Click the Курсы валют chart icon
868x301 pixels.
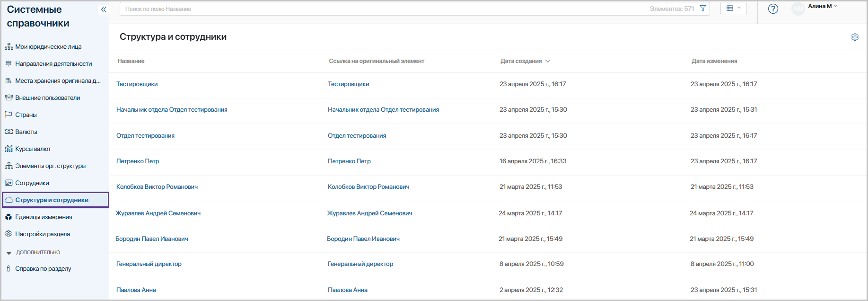point(9,149)
